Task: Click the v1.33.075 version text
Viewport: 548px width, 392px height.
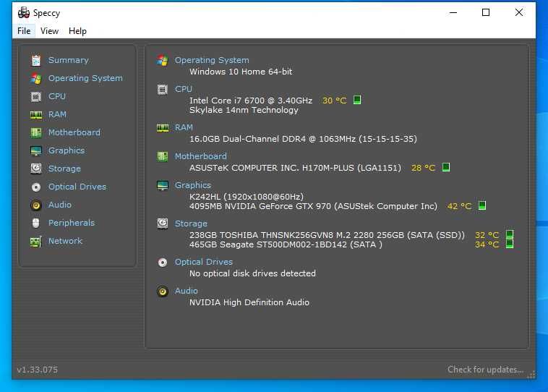Action: tap(38, 370)
